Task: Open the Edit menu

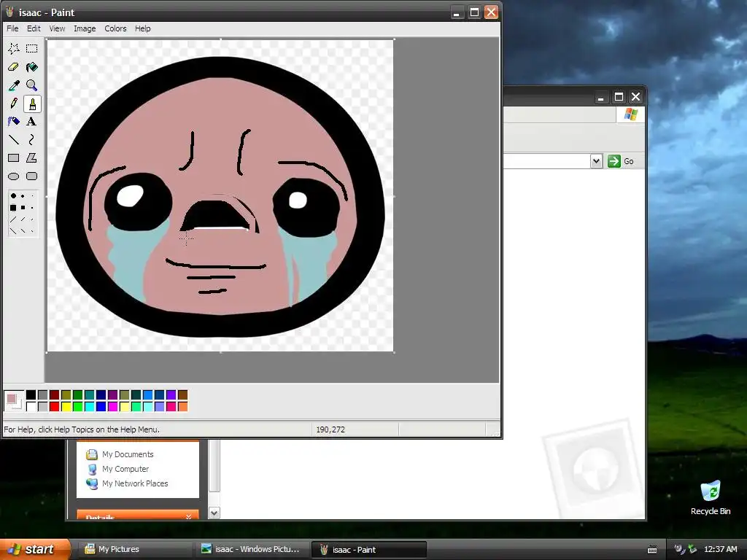Action: pyautogui.click(x=34, y=28)
